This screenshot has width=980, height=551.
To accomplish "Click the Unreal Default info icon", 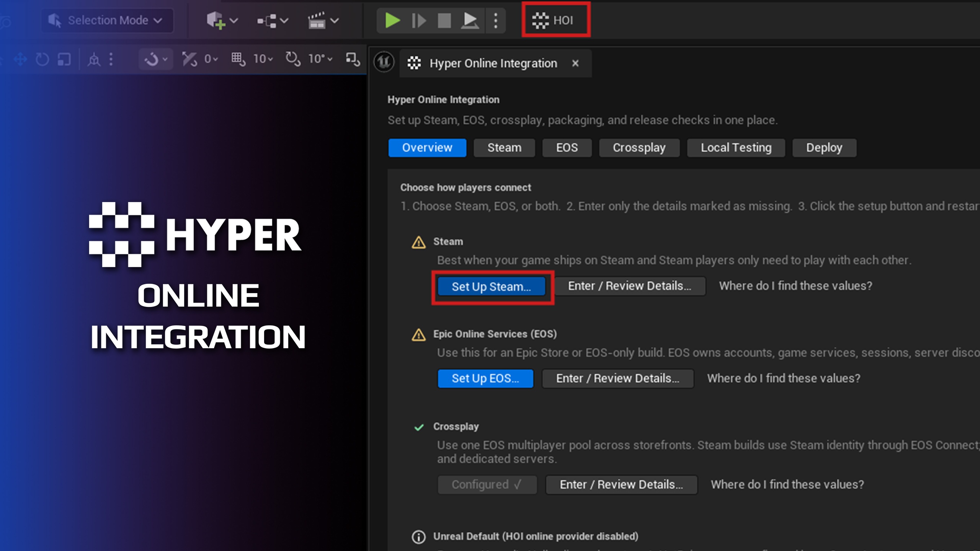I will point(418,537).
